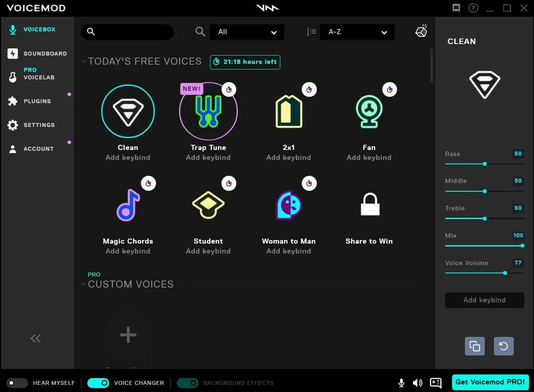The height and width of the screenshot is (392, 534).
Task: Click the speaker volume icon
Action: 417,383
